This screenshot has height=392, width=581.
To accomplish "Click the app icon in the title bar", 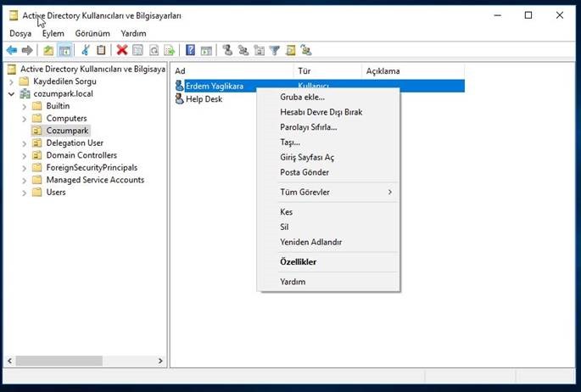I will click(14, 15).
